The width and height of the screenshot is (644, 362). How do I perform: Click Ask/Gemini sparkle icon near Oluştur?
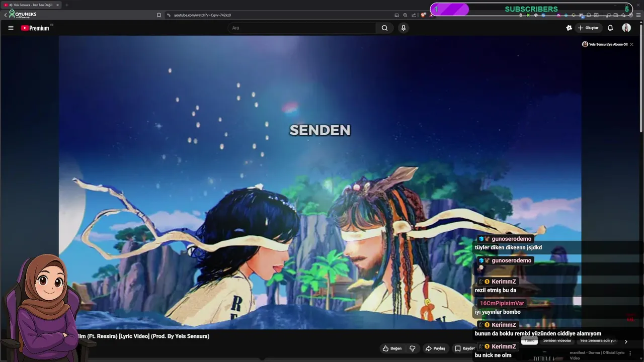click(569, 28)
